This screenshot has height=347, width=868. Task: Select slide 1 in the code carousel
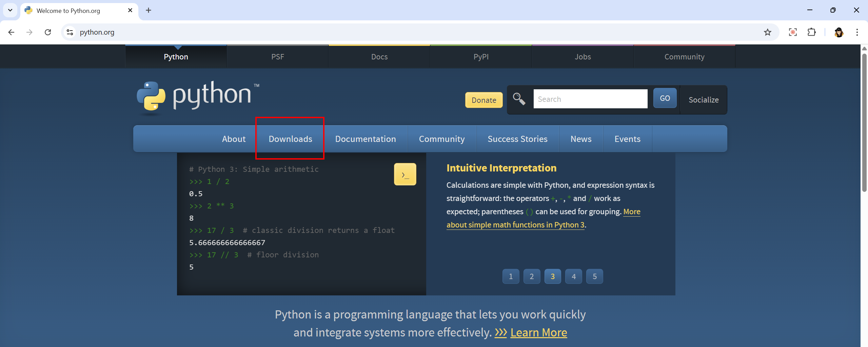click(511, 276)
